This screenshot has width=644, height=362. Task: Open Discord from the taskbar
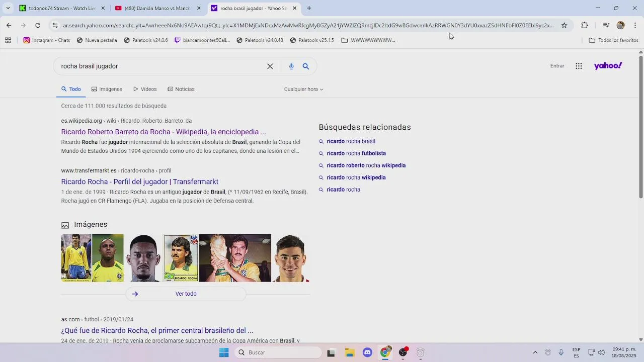coord(367,352)
